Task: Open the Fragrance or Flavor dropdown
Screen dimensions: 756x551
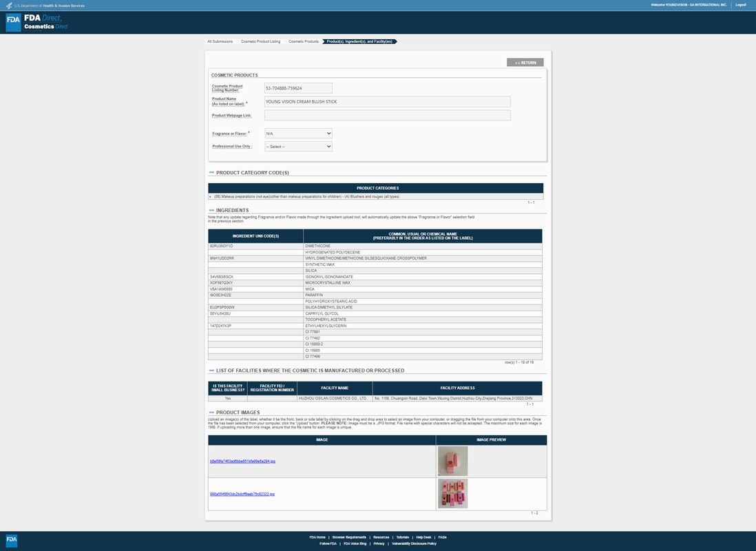Action: point(298,134)
